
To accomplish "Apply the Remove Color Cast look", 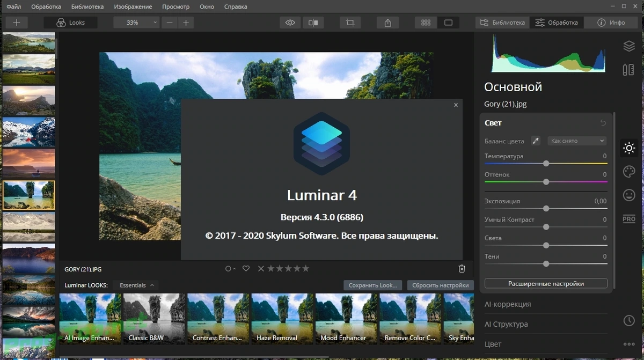I will pos(411,319).
